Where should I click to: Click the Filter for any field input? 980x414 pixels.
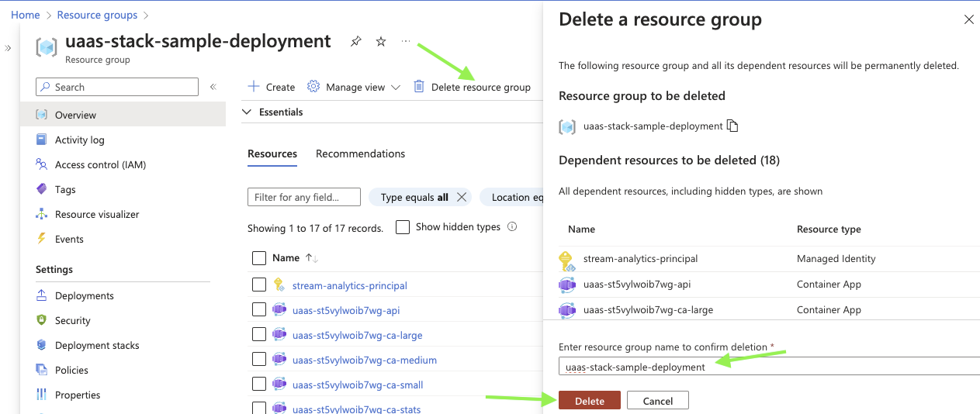(x=304, y=197)
